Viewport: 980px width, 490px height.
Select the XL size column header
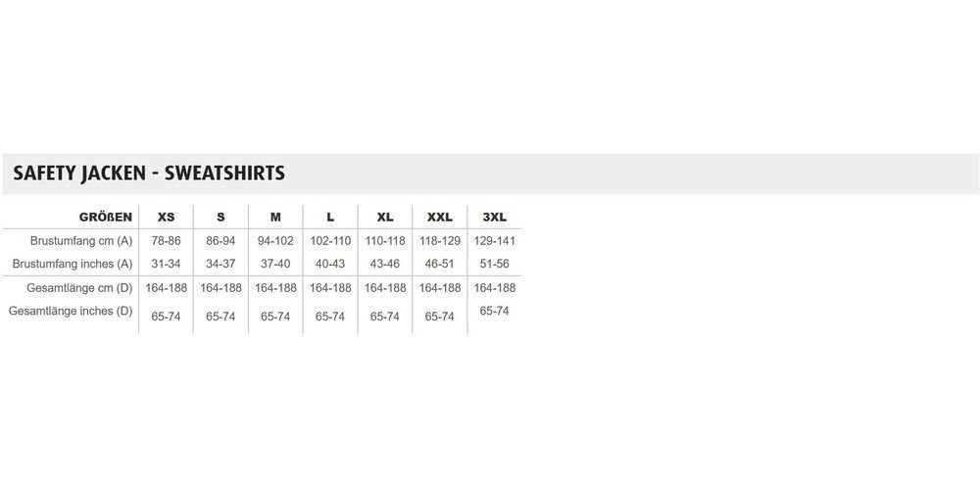pos(385,218)
